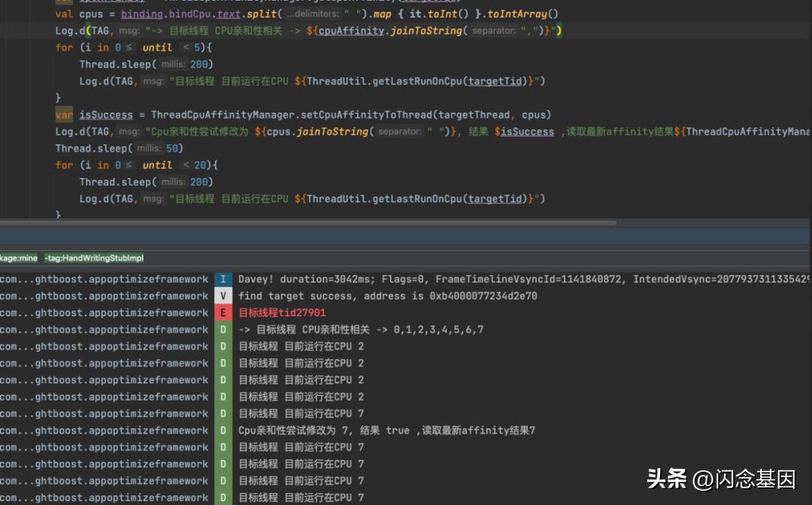The height and width of the screenshot is (505, 812).
Task: Click the package:mine filter token
Action: click(18, 258)
